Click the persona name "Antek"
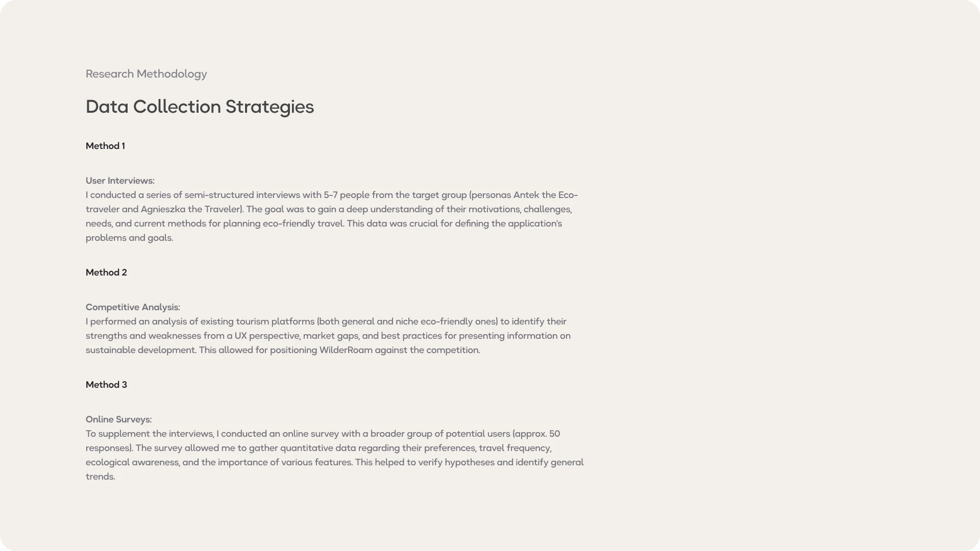980x551 pixels. point(526,195)
